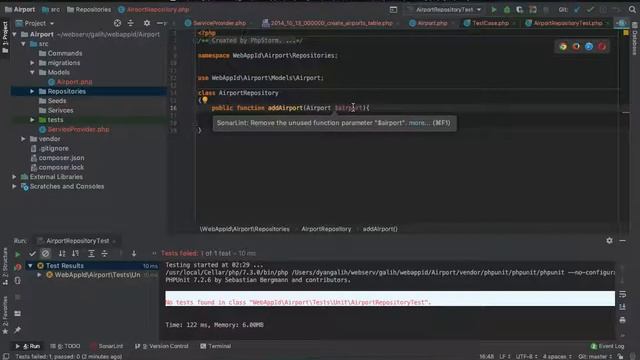Collapse the Airport project root node

point(15,34)
